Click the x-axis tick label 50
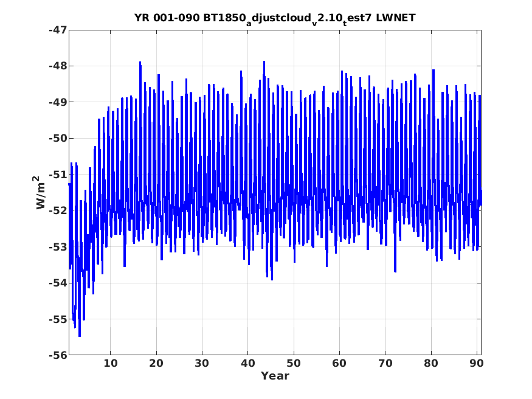This screenshot has width=532, height=399. click(x=294, y=363)
